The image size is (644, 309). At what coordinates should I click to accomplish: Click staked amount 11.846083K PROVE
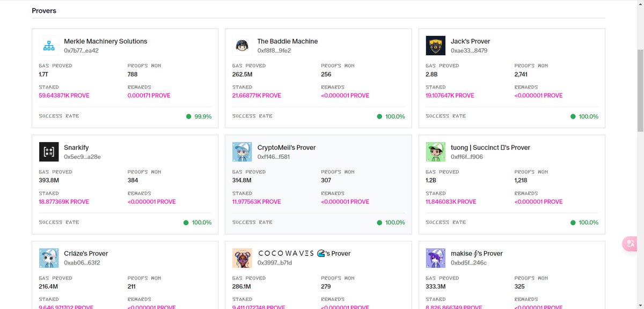click(x=451, y=202)
